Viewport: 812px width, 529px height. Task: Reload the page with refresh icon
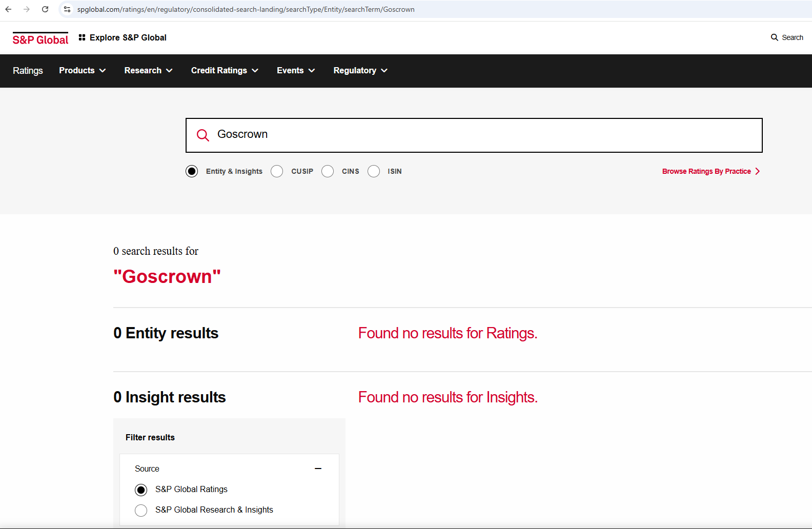pos(45,9)
